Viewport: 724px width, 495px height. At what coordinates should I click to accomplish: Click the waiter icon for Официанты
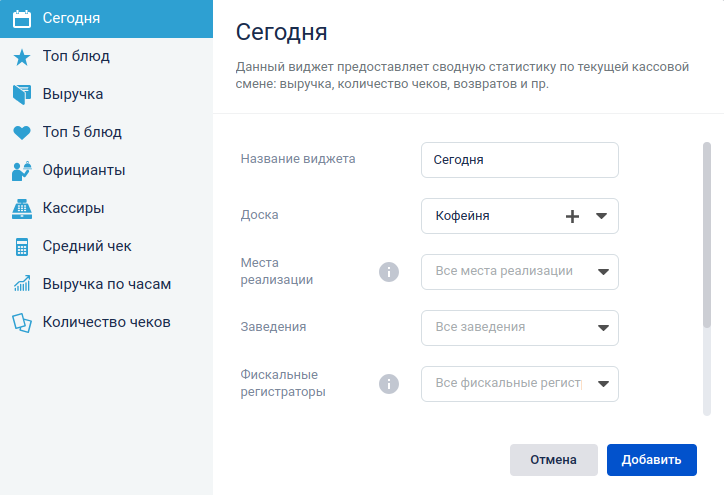[22, 171]
